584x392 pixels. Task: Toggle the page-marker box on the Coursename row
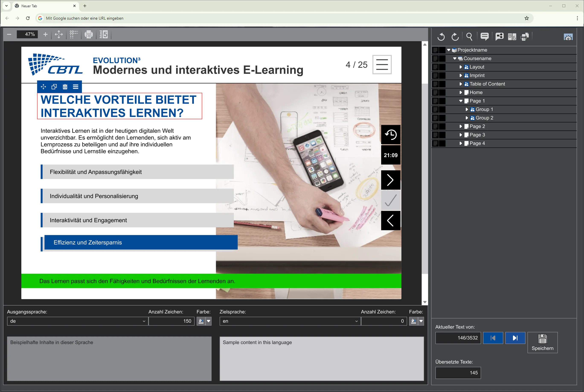pos(435,58)
